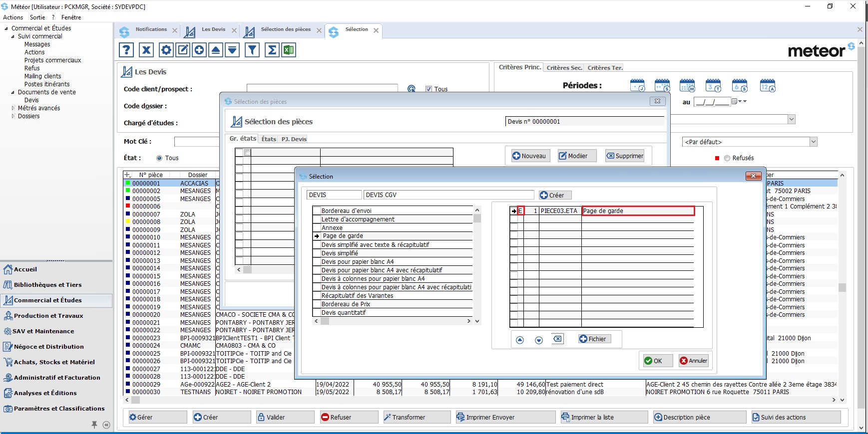Collapse the Commercial et Études tree node
Image resolution: width=868 pixels, height=434 pixels.
(6, 28)
